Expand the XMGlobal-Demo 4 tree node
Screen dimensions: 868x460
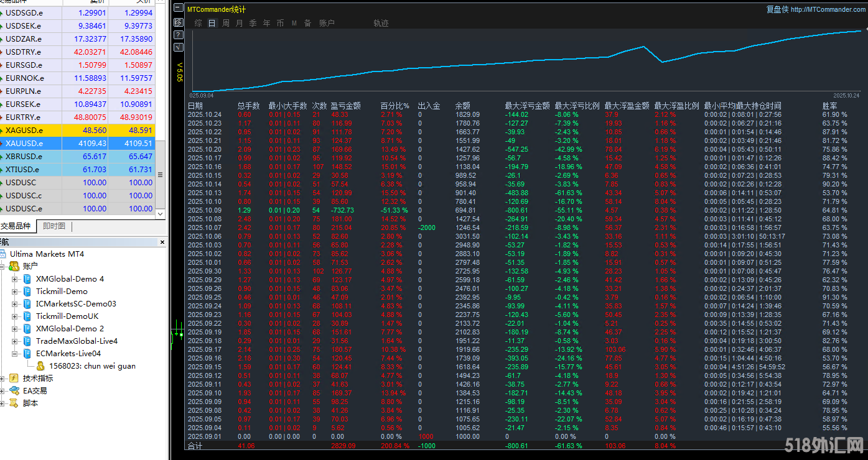[15, 279]
